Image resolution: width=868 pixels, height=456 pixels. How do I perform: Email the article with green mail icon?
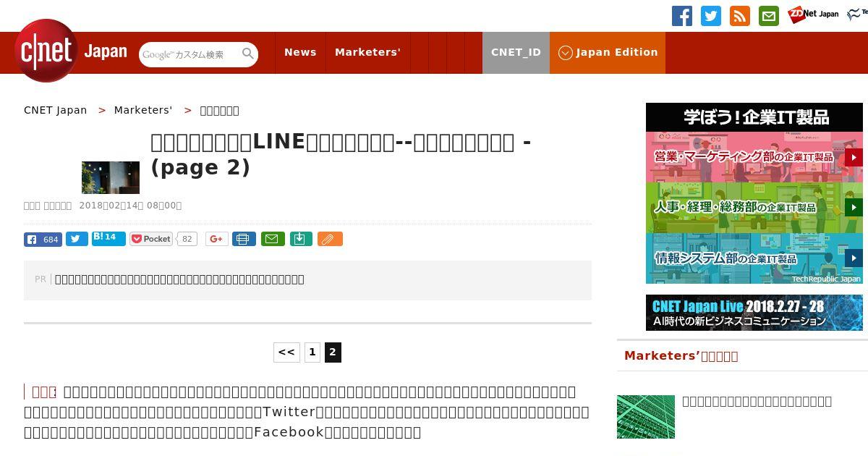[x=273, y=239]
